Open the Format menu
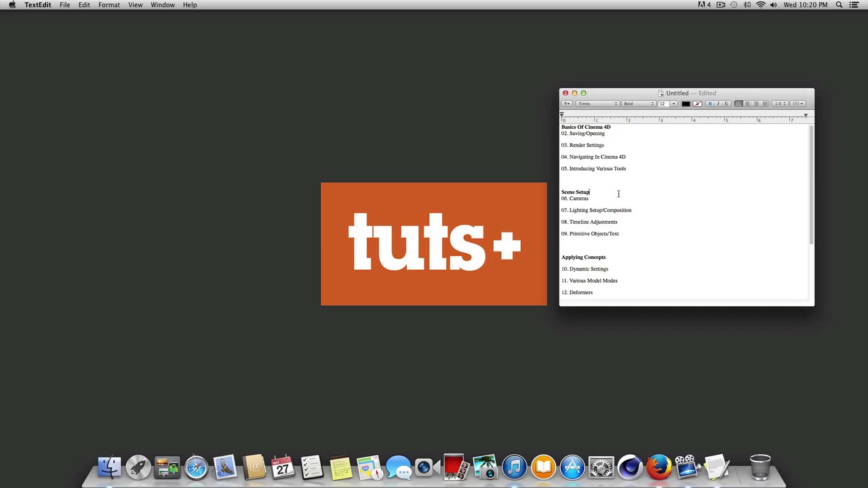The width and height of the screenshot is (868, 488). tap(109, 5)
